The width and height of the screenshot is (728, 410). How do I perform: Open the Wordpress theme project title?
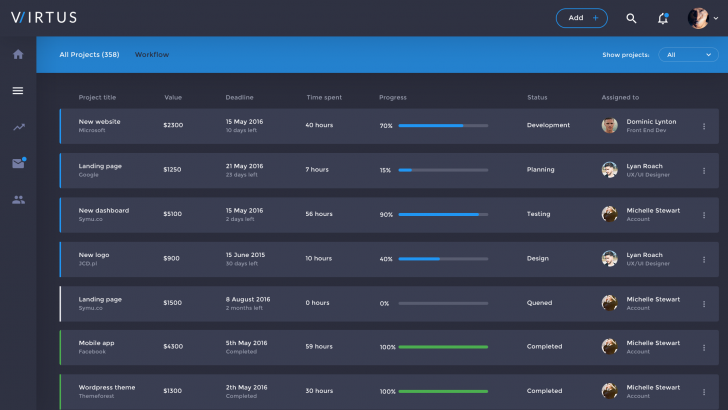click(107, 387)
